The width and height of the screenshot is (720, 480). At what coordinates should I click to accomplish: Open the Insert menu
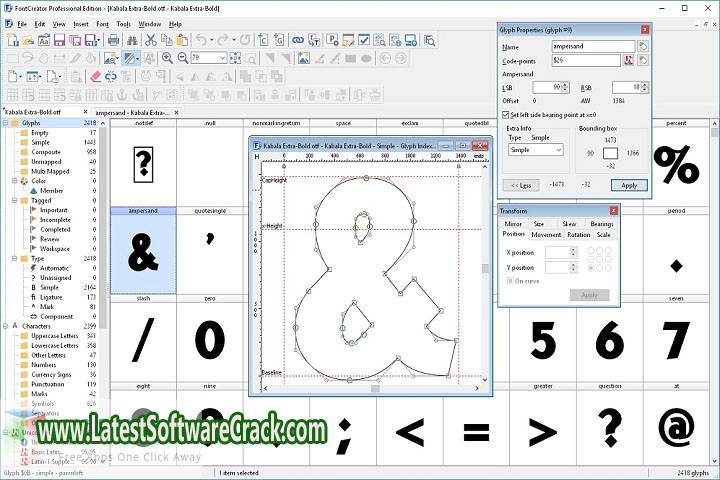point(81,24)
